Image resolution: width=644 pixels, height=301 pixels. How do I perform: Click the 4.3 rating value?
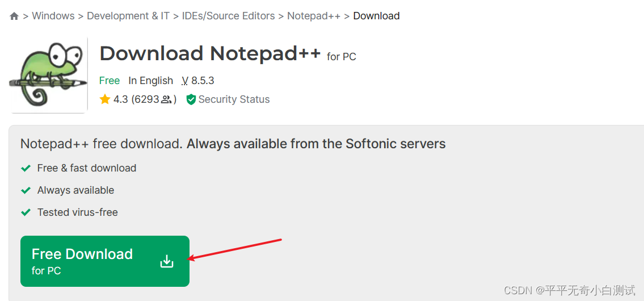click(121, 99)
